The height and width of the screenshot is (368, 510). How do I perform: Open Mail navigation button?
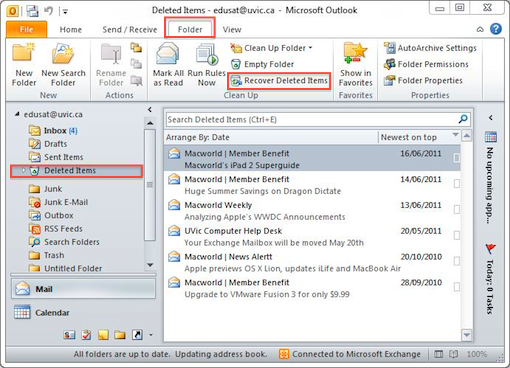[83, 289]
